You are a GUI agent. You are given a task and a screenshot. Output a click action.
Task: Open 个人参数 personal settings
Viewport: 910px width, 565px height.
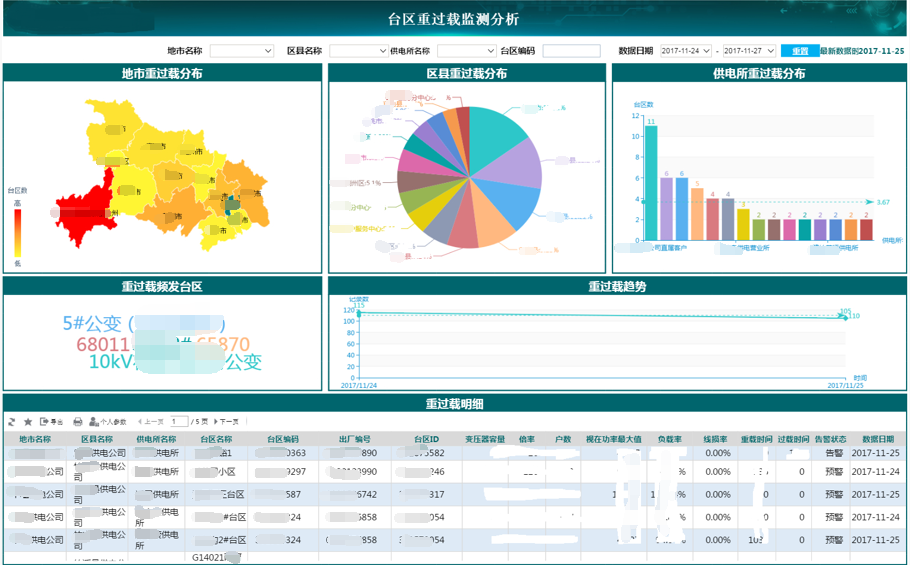(108, 422)
